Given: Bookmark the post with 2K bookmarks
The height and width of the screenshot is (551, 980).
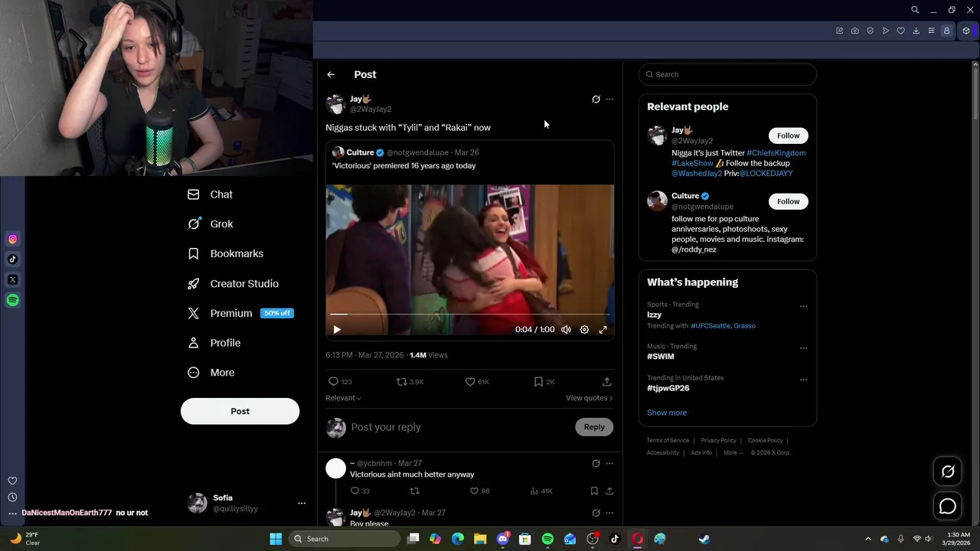Looking at the screenshot, I should point(544,381).
